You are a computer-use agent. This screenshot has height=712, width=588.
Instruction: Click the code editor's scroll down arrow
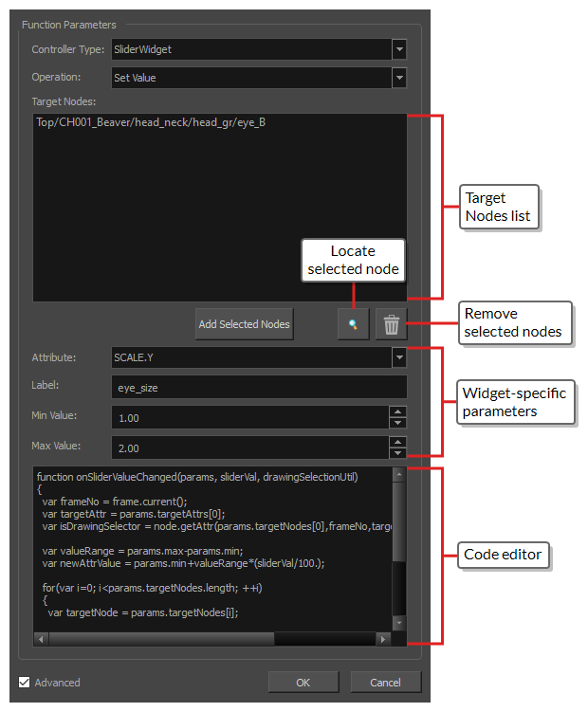[x=398, y=622]
